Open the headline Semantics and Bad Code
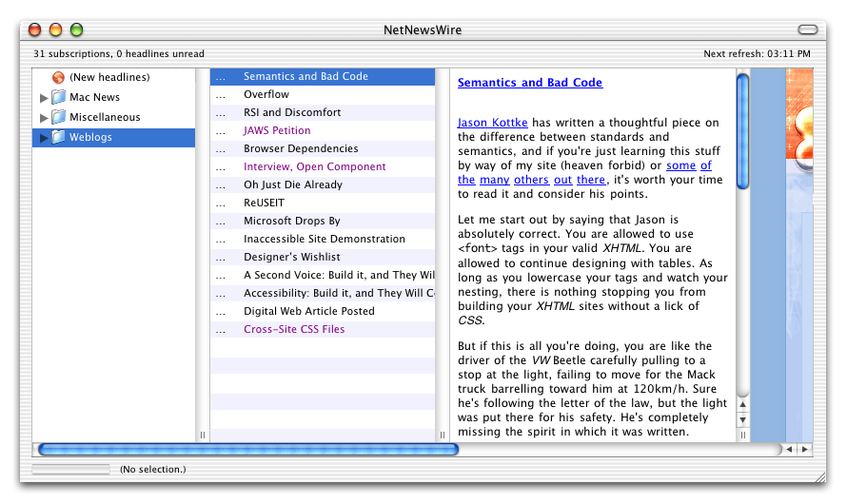This screenshot has height=504, width=847. coord(323,77)
